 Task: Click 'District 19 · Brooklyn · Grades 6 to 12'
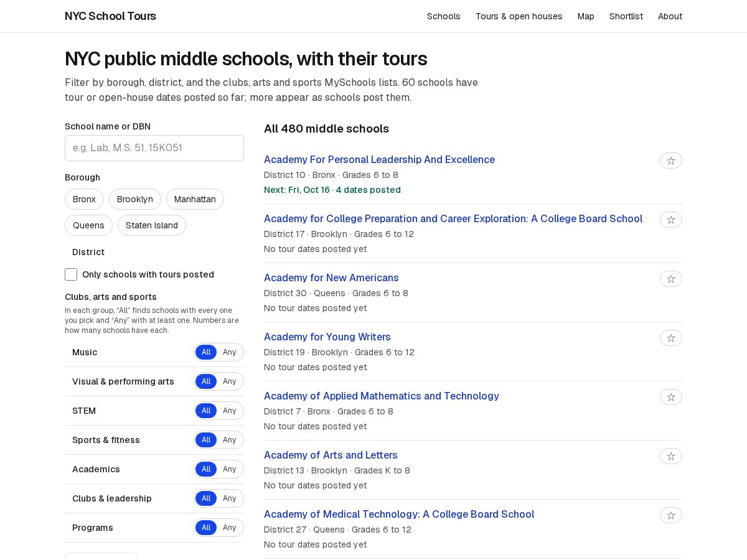tap(339, 352)
